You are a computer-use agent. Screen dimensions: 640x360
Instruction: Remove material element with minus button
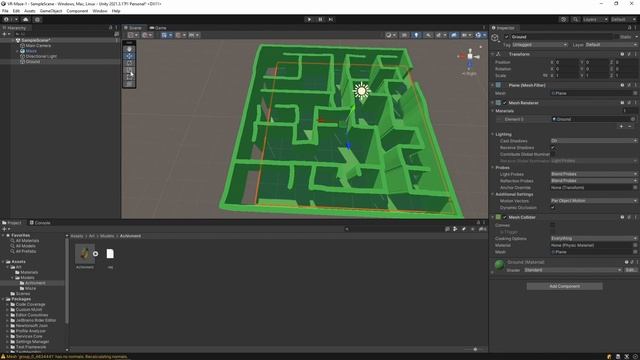click(630, 127)
